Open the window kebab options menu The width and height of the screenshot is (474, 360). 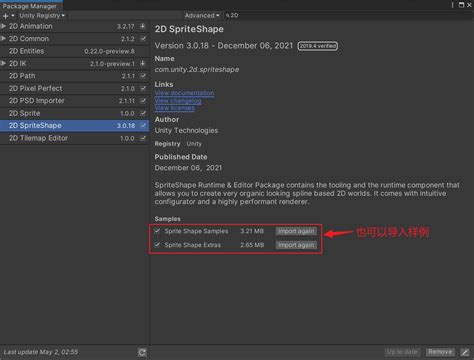pos(452,5)
